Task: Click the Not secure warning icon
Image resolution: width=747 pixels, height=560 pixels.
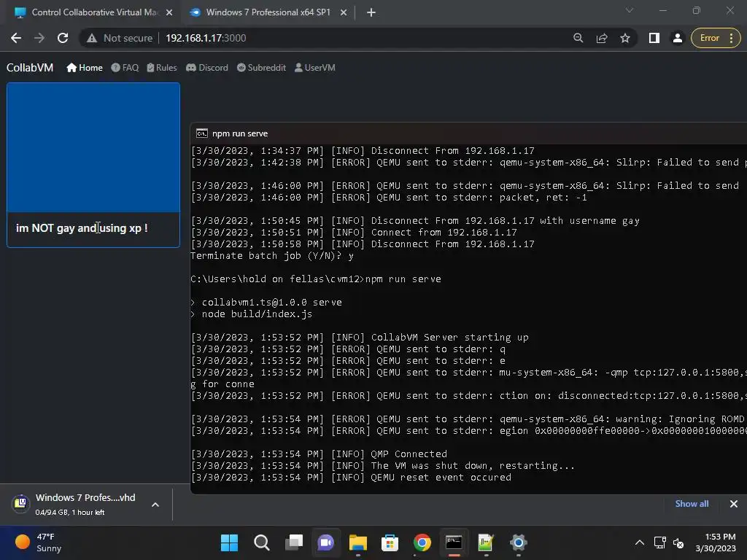Action: coord(92,38)
